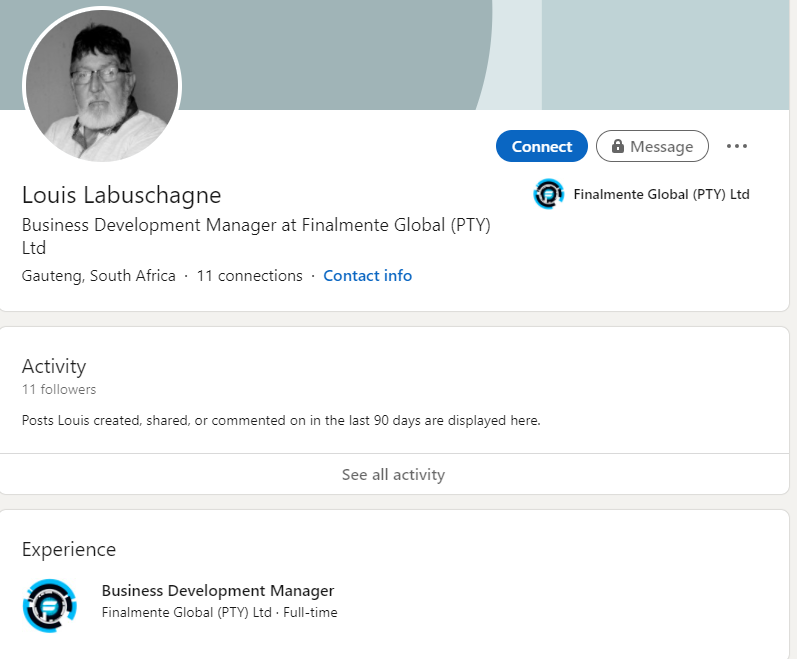Click the Gauteng, South Africa location text
797x659 pixels.
point(99,276)
